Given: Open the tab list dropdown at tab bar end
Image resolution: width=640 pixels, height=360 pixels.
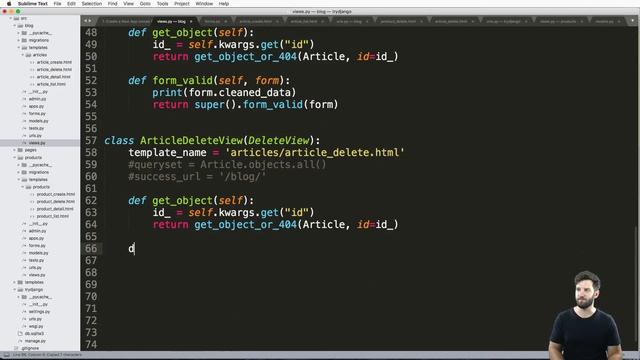Looking at the screenshot, I should [x=633, y=21].
